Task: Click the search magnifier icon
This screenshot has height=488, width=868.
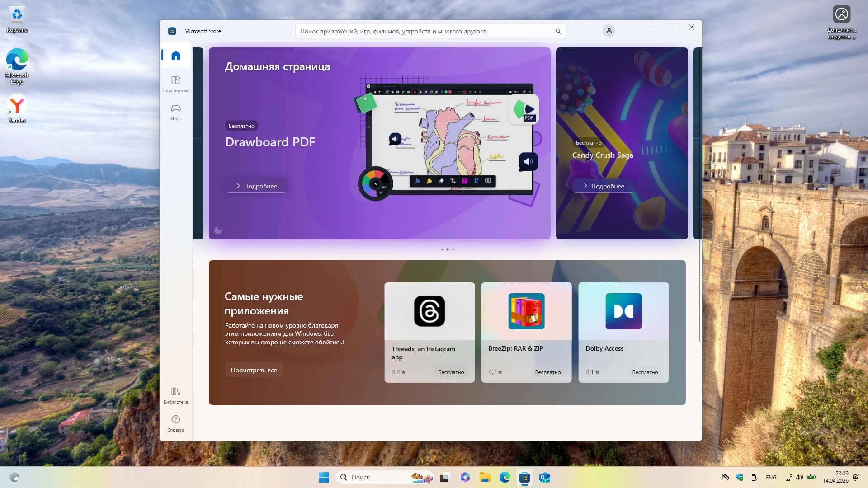Action: 558,31
